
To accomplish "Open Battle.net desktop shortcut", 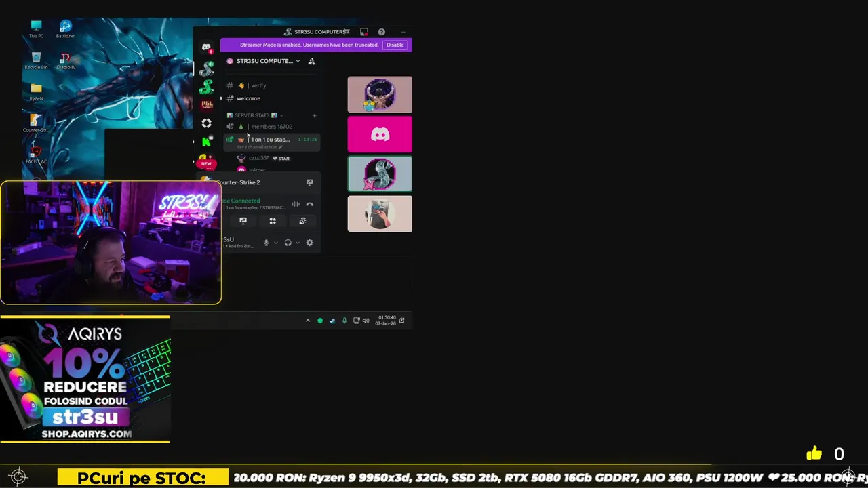I will pos(66,29).
